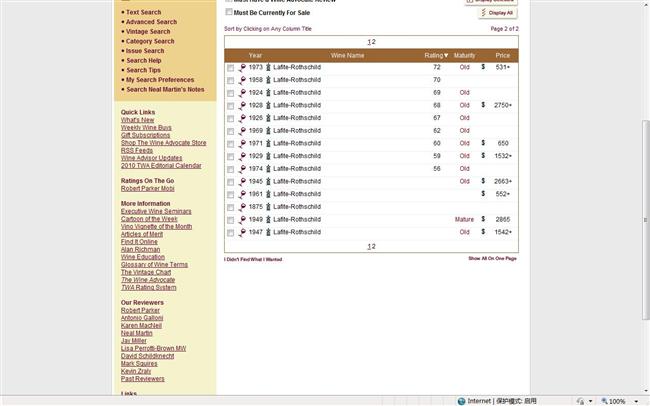650x406 pixels.
Task: Click the dollar sign icon next to 1542+ price
Action: 483,232
